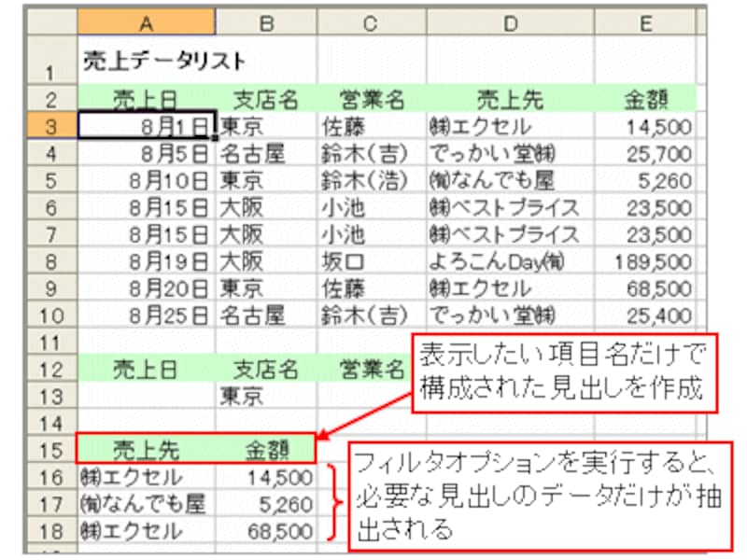Viewport: 747px width, 560px height.
Task: Select column A header
Action: coord(147,21)
